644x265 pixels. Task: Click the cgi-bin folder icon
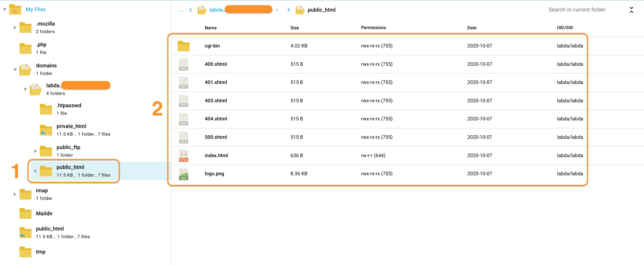[183, 46]
